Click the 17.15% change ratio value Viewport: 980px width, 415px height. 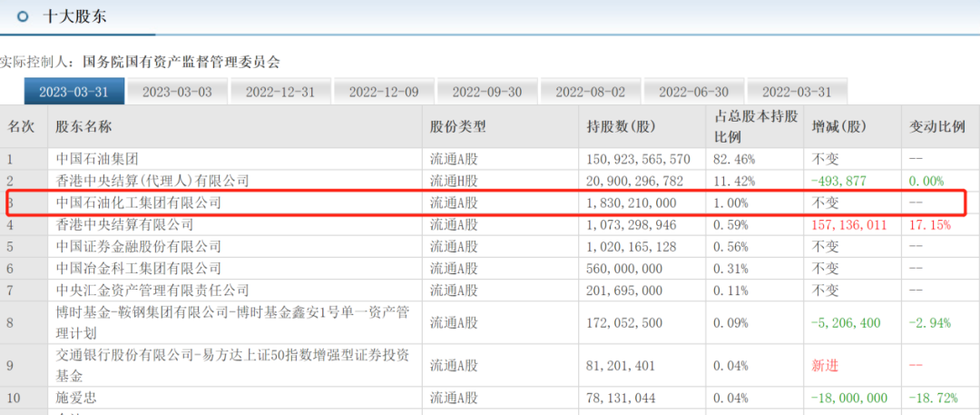pyautogui.click(x=930, y=224)
